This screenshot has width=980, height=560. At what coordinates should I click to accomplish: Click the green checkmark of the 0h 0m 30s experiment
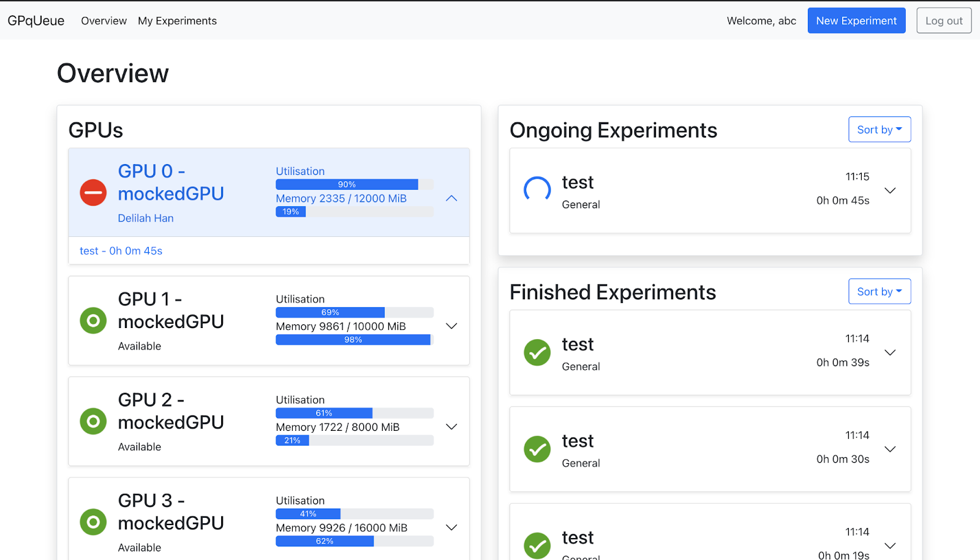point(537,449)
